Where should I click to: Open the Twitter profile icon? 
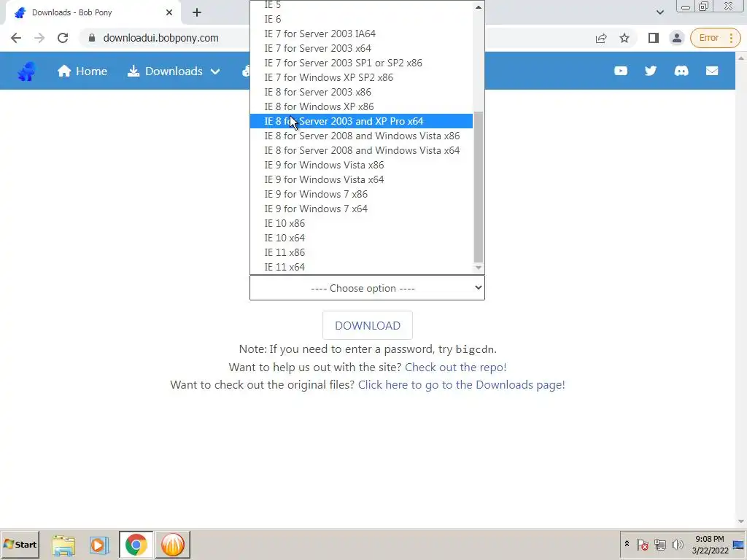pos(651,71)
